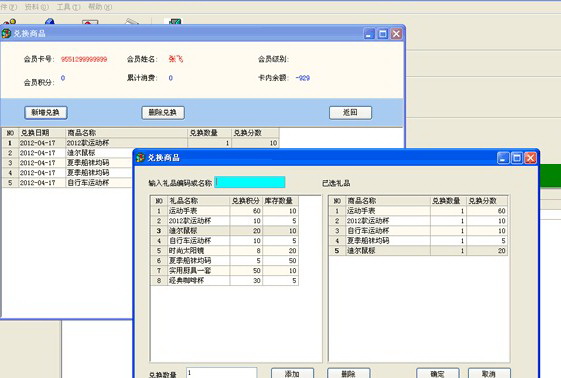This screenshot has height=378, width=561.
Task: Select 迪尔鼠标 in the 已选礼品 table
Action: coord(418,251)
